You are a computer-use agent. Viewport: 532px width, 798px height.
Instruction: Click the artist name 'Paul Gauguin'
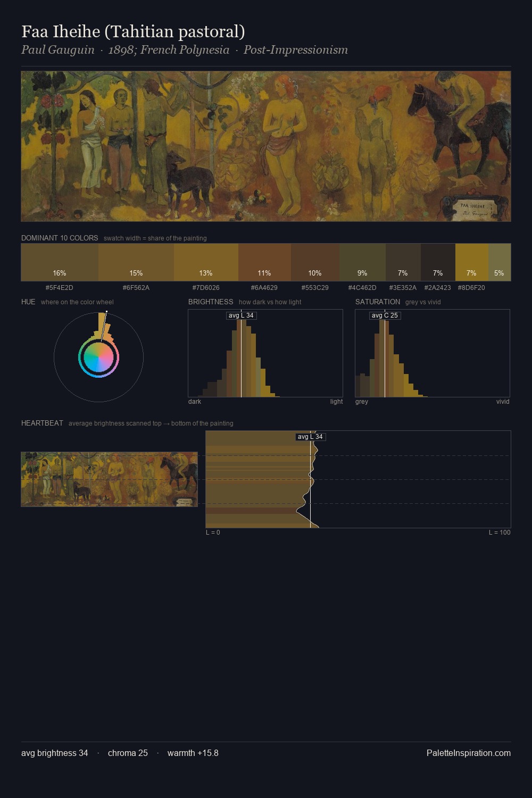point(57,50)
